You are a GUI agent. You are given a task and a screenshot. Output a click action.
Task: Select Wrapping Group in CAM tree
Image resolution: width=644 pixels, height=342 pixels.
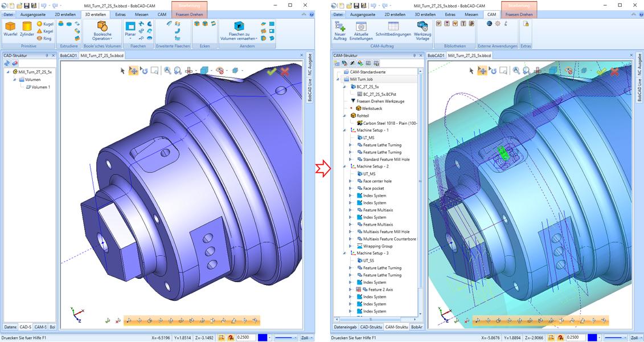[x=378, y=246]
